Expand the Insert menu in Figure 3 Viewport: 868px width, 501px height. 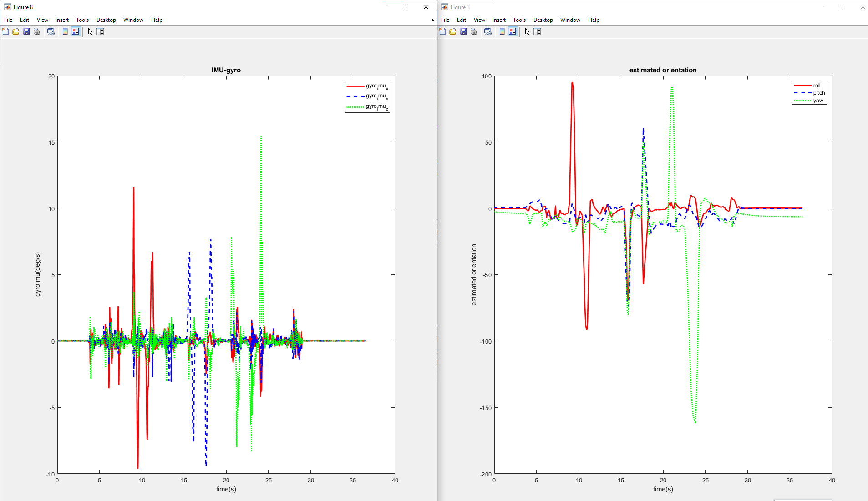click(x=499, y=20)
